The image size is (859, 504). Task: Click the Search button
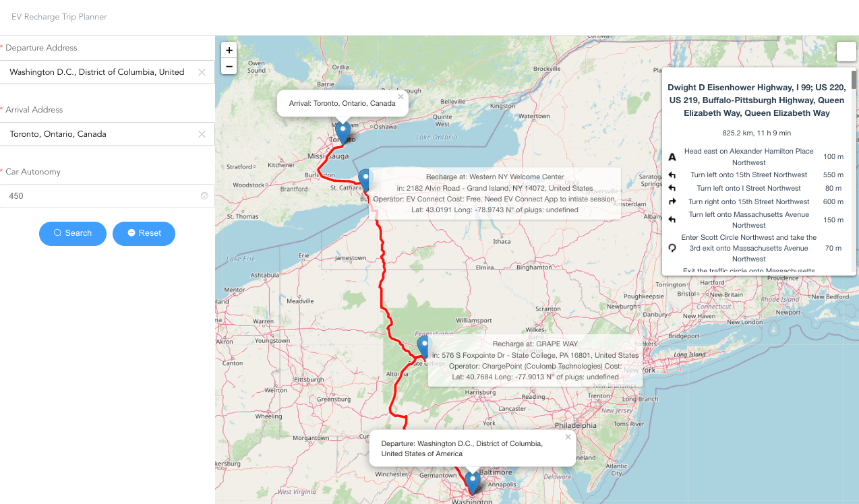73,233
